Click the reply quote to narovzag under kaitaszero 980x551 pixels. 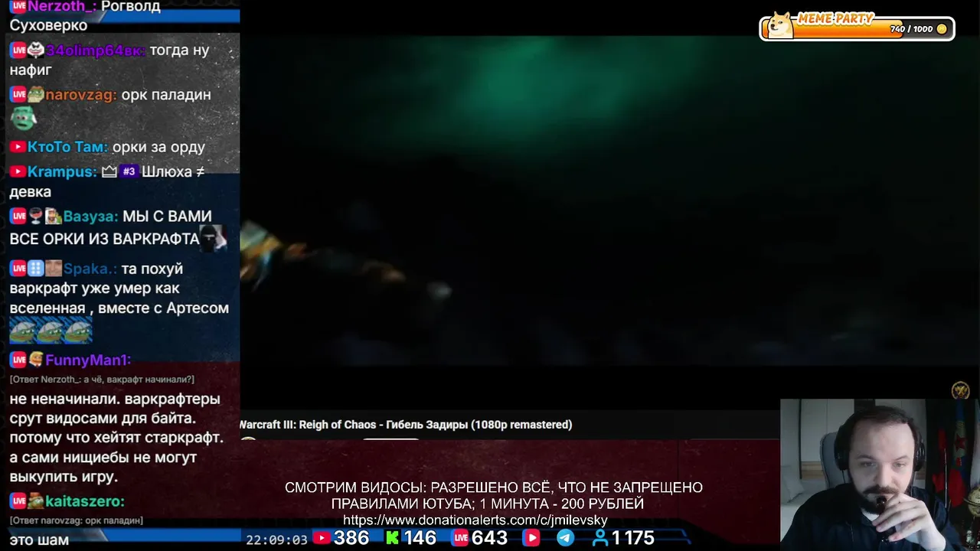[77, 520]
